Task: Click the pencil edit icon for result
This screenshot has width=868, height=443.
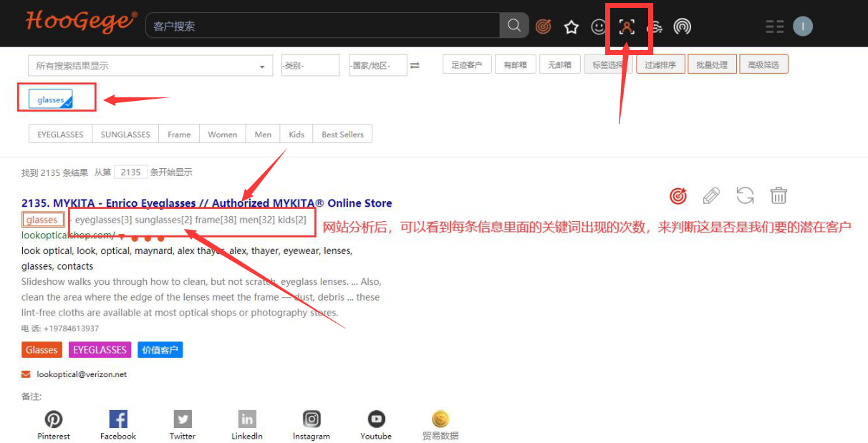Action: pos(711,195)
